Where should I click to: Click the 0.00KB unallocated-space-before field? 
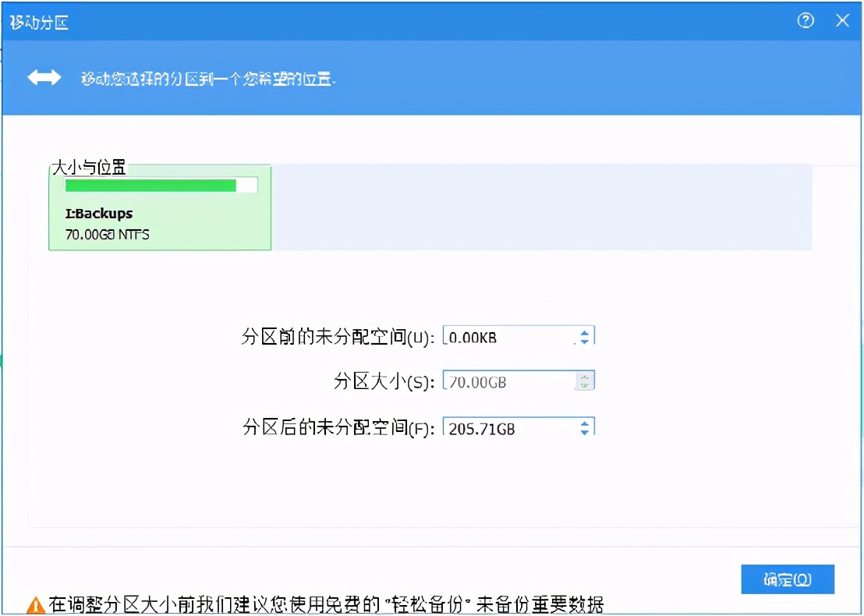(x=507, y=335)
